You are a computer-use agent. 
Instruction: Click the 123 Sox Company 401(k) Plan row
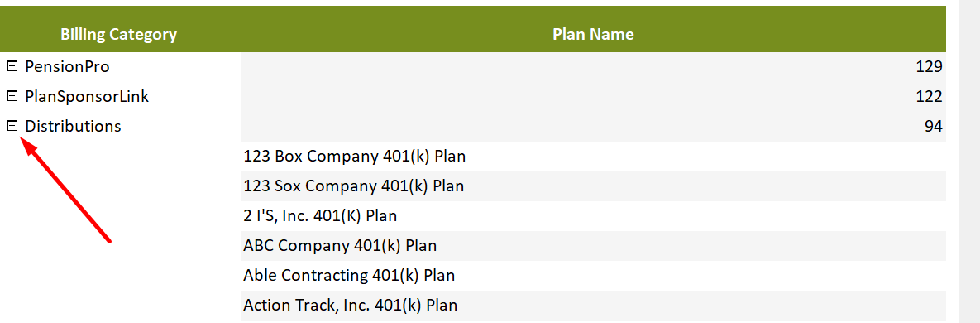(x=593, y=186)
